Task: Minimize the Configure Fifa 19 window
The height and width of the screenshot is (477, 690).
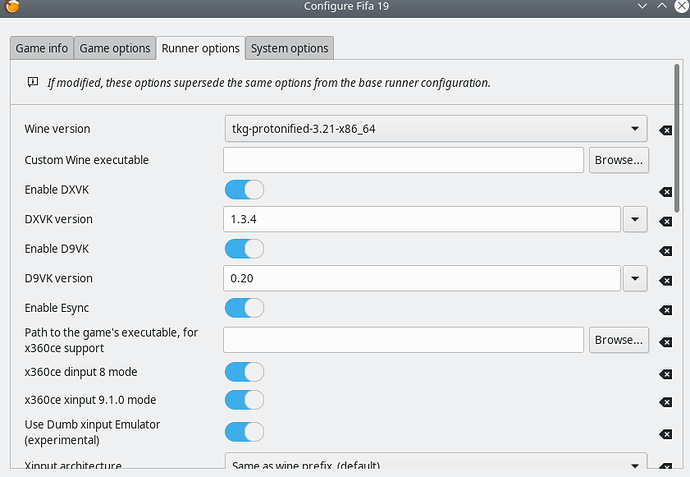Action: (x=642, y=6)
